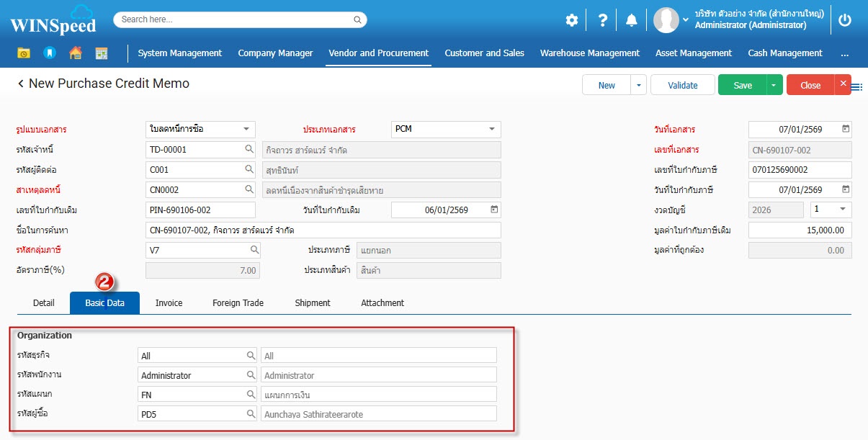The width and height of the screenshot is (868, 440).
Task: Go to the home icon shortcut
Action: [x=75, y=53]
